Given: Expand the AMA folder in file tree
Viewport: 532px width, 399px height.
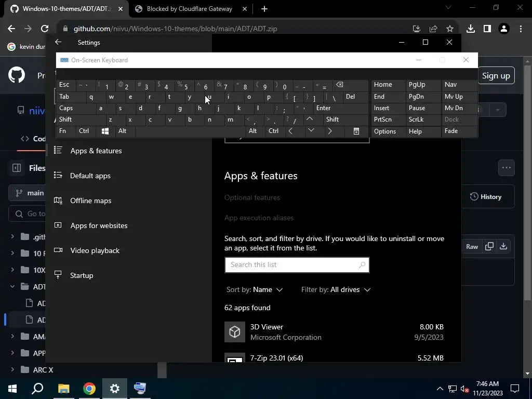Looking at the screenshot, I should [x=12, y=336].
